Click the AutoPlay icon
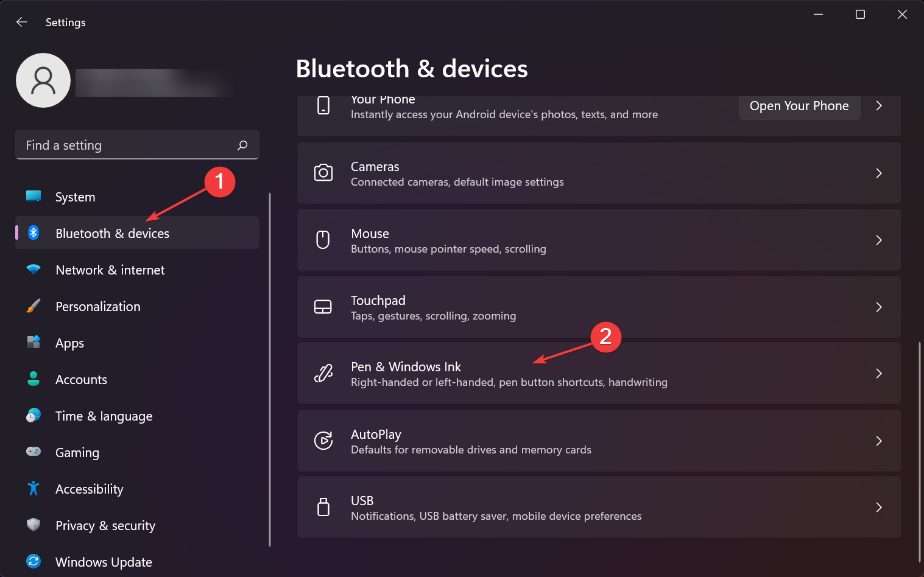Viewport: 924px width, 577px height. tap(323, 441)
